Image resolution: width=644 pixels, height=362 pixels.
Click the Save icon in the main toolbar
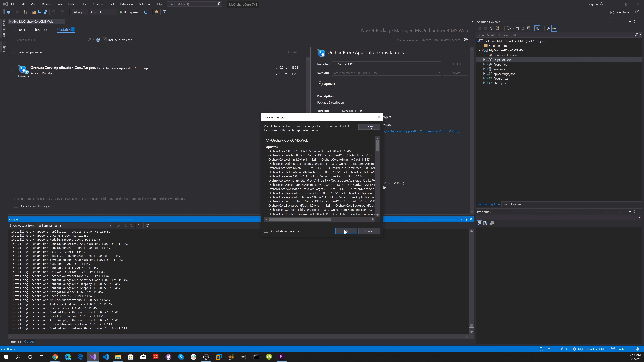40,12
